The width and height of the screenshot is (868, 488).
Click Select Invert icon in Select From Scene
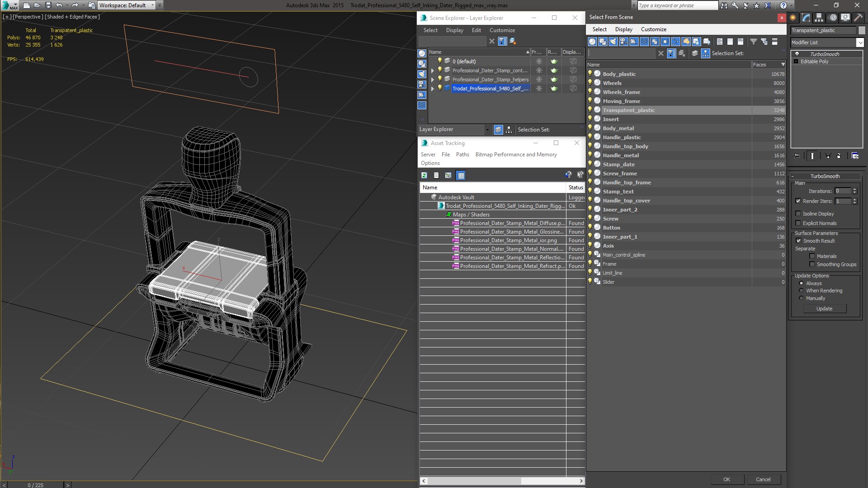click(741, 42)
